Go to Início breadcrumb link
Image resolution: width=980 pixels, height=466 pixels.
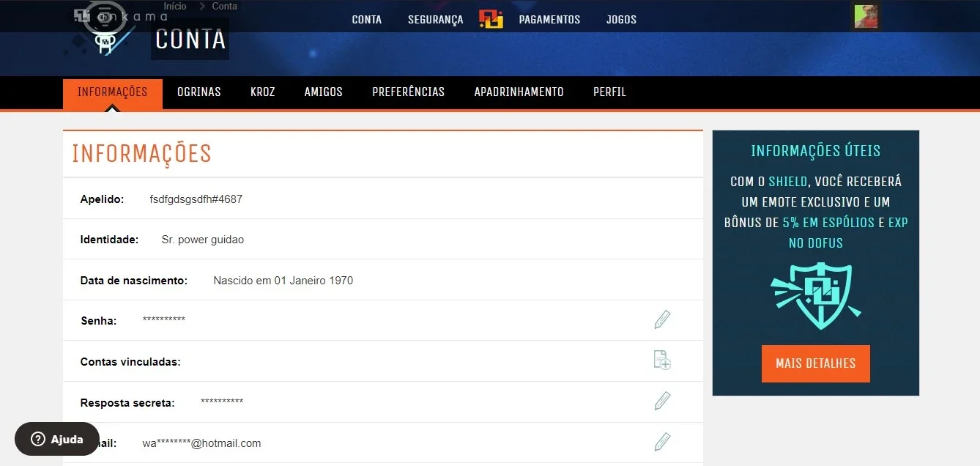[x=175, y=6]
